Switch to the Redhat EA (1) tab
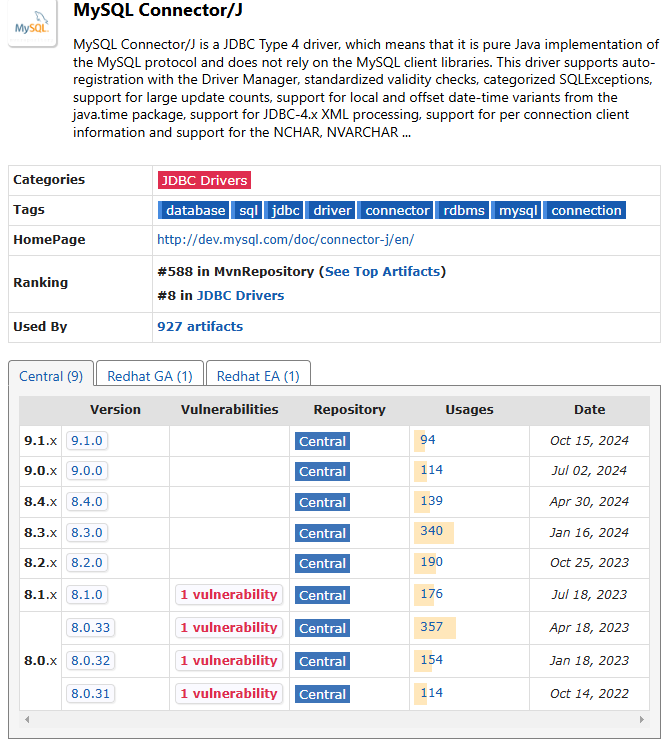662x740 pixels. point(258,376)
